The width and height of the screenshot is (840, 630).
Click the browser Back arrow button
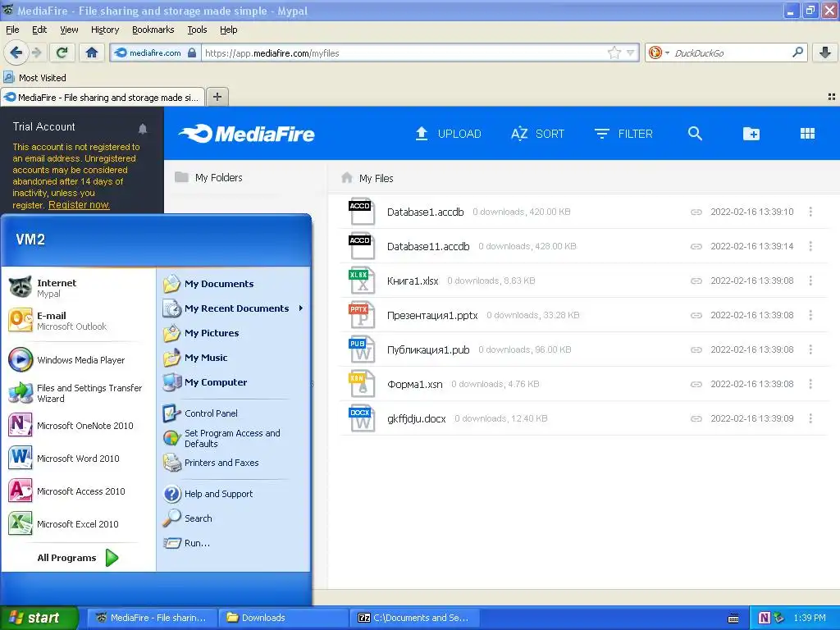pos(16,52)
